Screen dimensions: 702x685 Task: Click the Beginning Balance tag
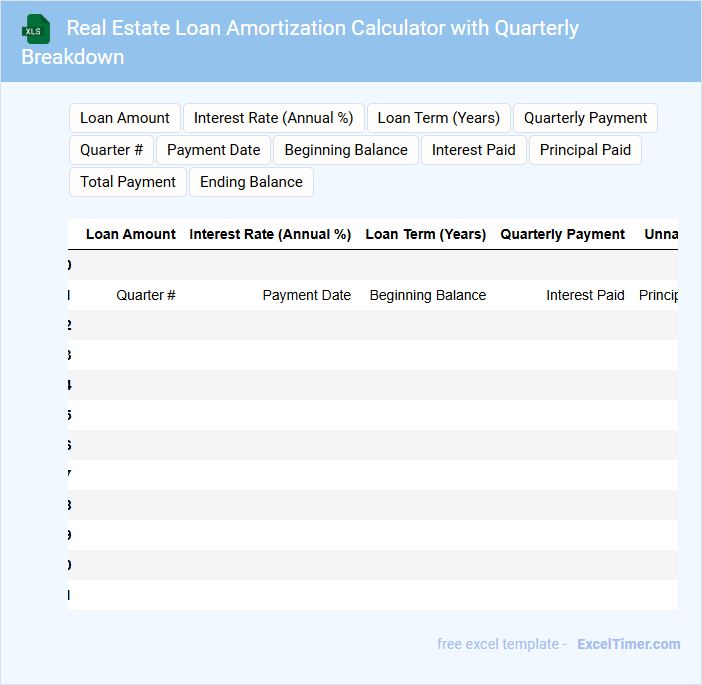(x=346, y=150)
